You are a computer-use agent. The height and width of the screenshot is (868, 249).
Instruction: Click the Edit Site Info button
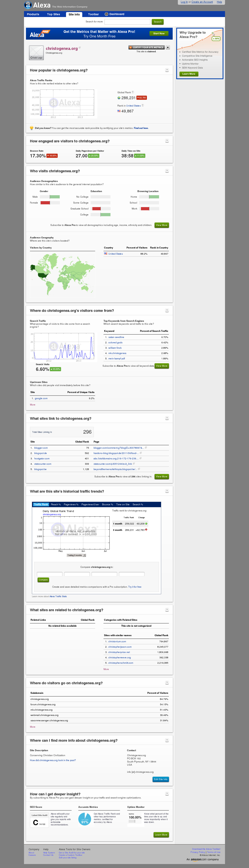pos(161,779)
